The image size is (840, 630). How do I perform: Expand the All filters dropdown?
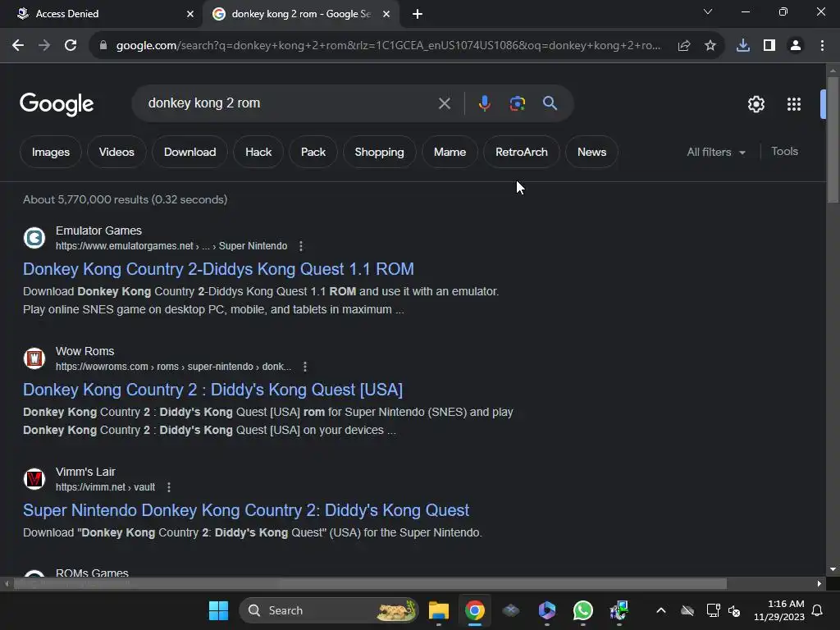pos(716,152)
